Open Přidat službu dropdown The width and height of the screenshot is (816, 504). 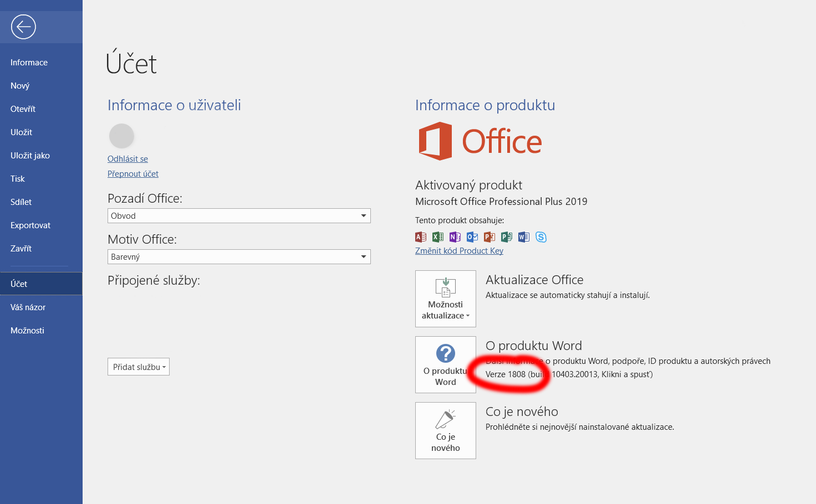tap(139, 367)
